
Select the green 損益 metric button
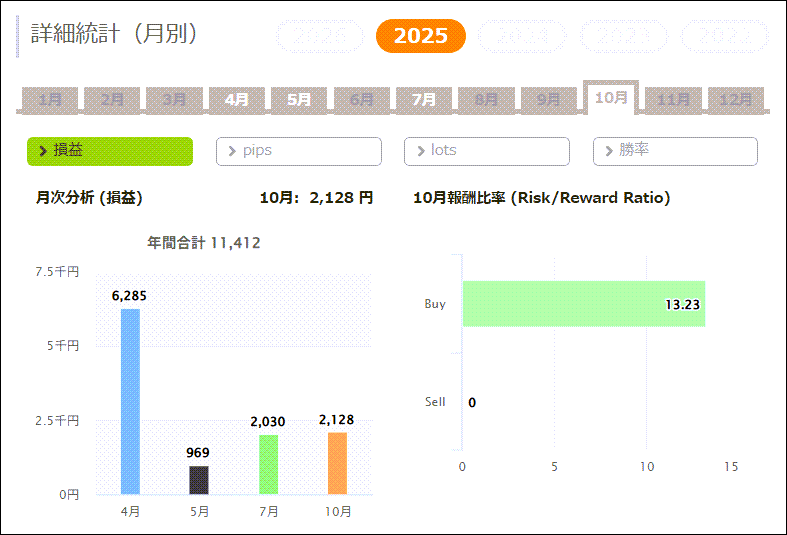pyautogui.click(x=110, y=151)
